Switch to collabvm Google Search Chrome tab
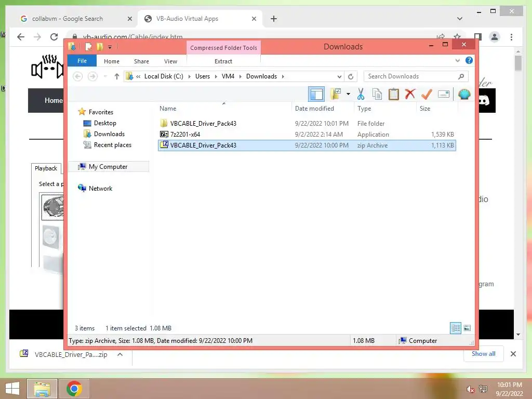Screen dimensions: 532x399 point(76,19)
